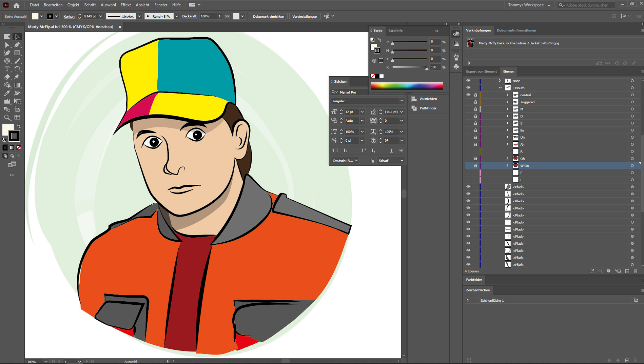Target the R sublayer circle
The height and width of the screenshot is (364, 644).
tap(632, 151)
